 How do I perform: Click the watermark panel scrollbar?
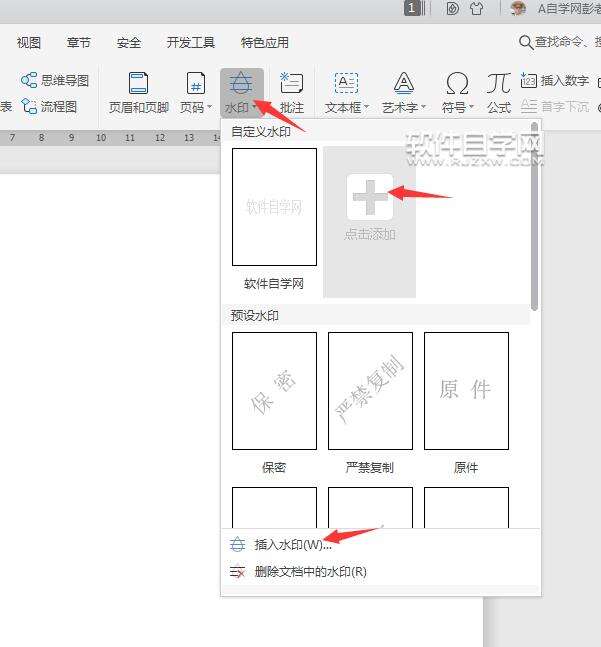pos(535,216)
